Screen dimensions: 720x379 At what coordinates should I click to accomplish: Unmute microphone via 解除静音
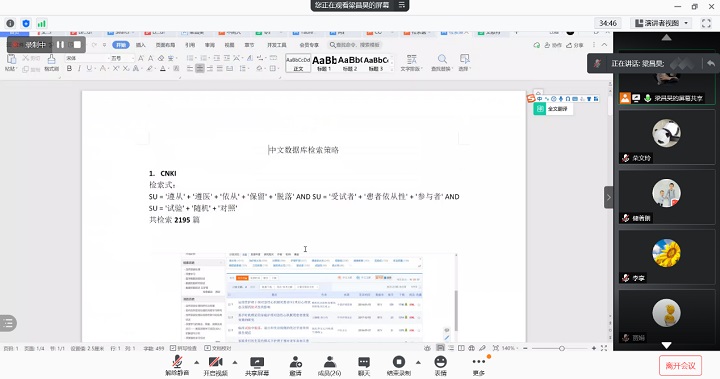click(177, 366)
